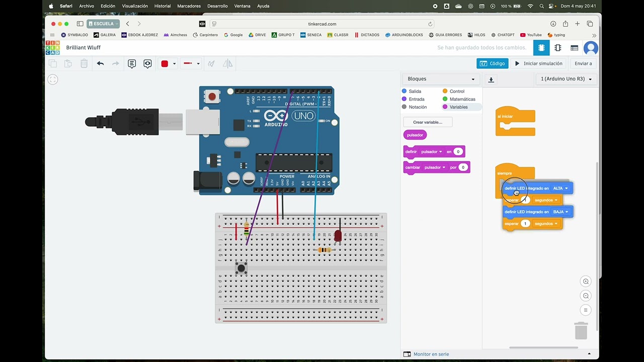Mirror the selected component
The image size is (644, 362).
point(227,63)
